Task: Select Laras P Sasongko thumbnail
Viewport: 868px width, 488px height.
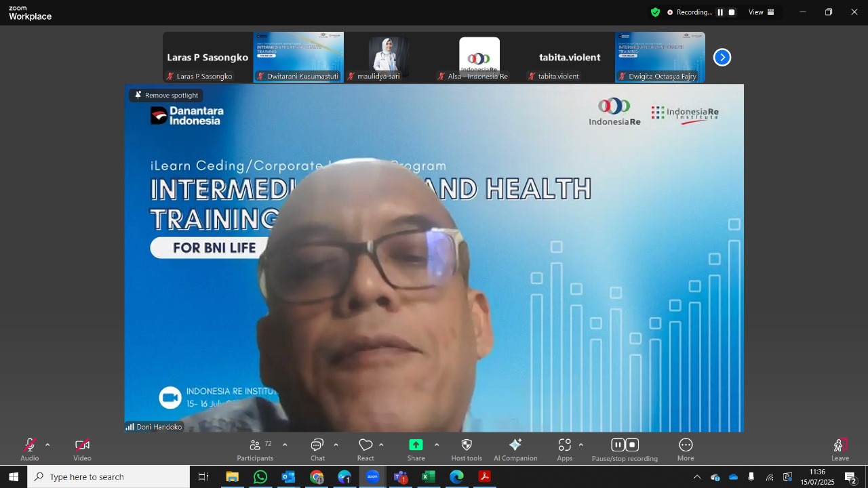Action: coord(208,57)
